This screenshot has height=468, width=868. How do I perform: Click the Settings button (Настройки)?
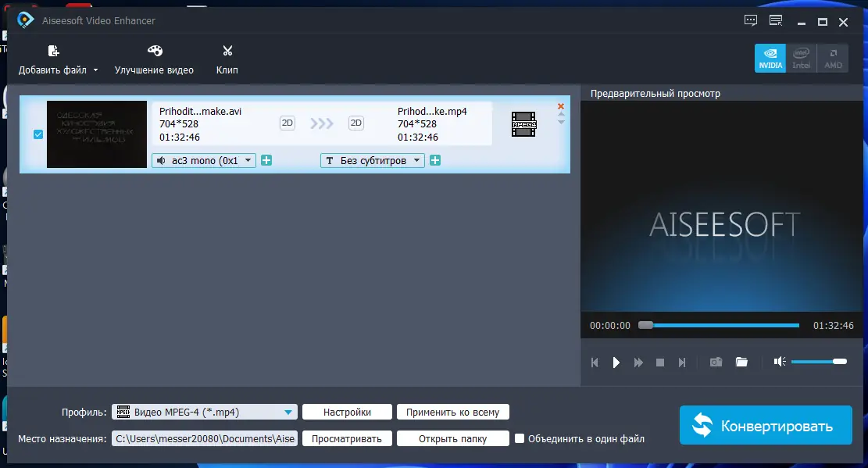click(347, 412)
